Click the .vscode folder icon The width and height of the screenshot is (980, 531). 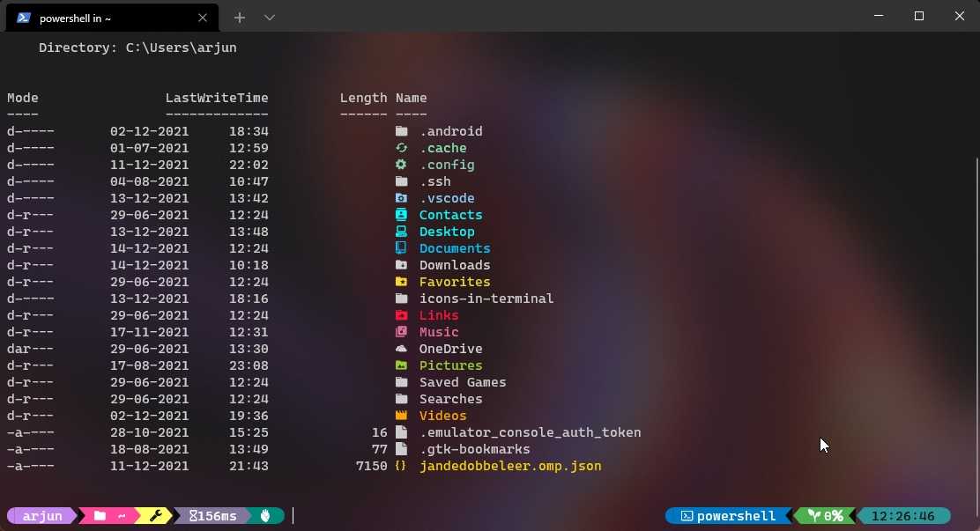click(401, 198)
